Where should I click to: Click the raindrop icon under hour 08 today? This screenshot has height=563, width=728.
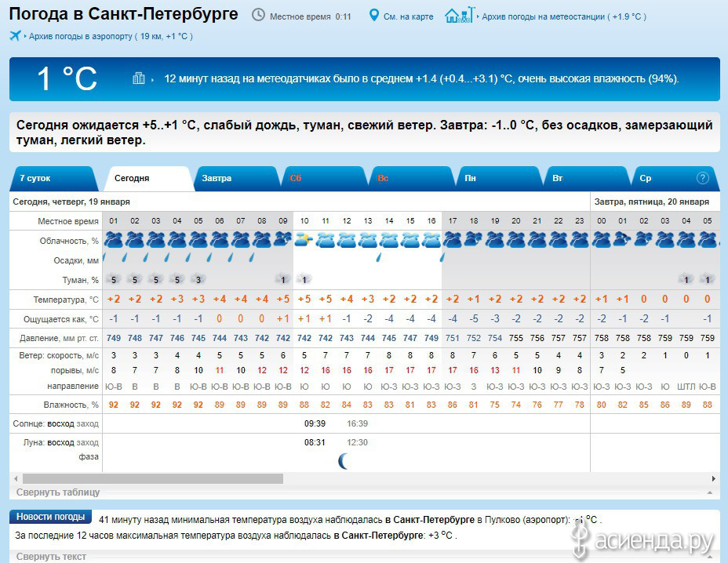(252, 257)
